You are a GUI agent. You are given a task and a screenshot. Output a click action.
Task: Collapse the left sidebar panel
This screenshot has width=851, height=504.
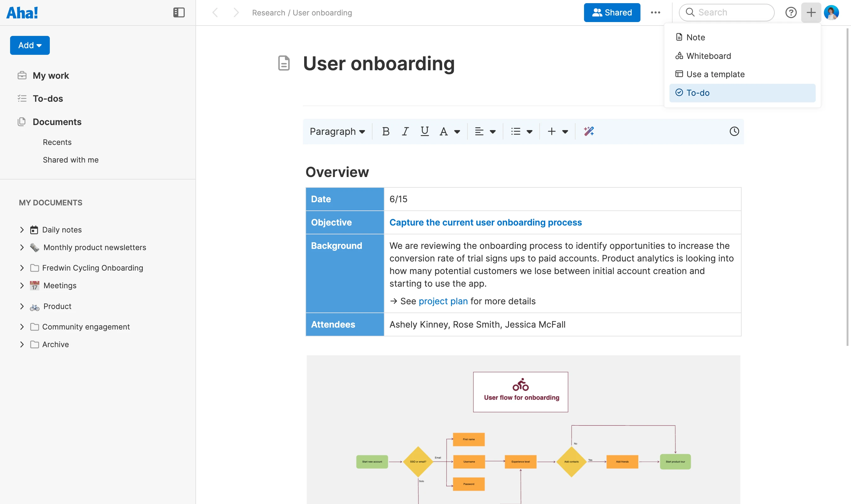click(x=179, y=13)
